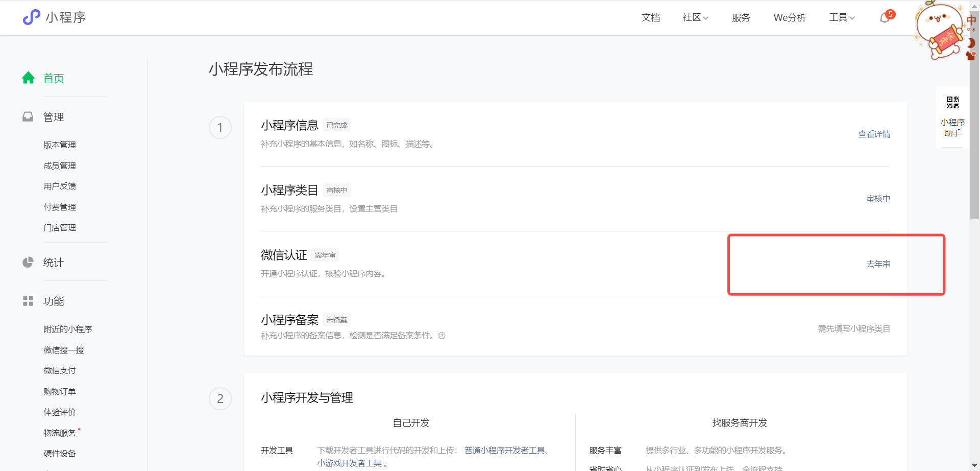Click the mascot avatar at top right
This screenshot has width=980, height=471.
pyautogui.click(x=939, y=30)
